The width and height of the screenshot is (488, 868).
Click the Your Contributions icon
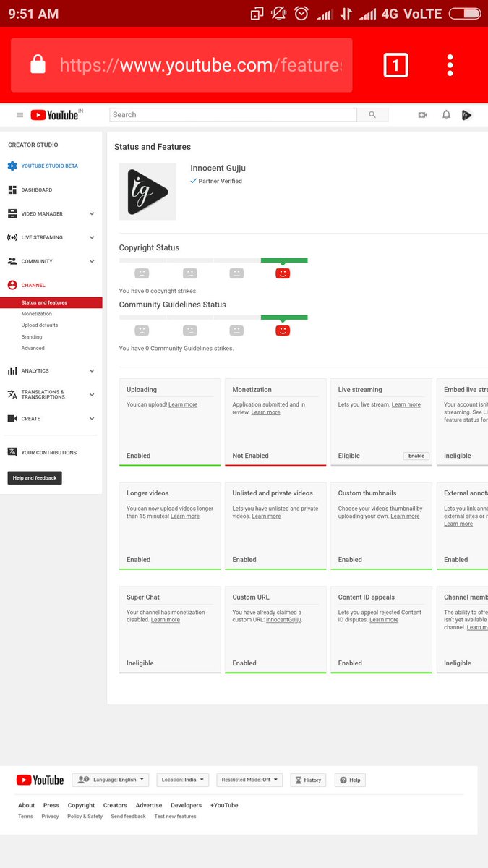pos(12,452)
